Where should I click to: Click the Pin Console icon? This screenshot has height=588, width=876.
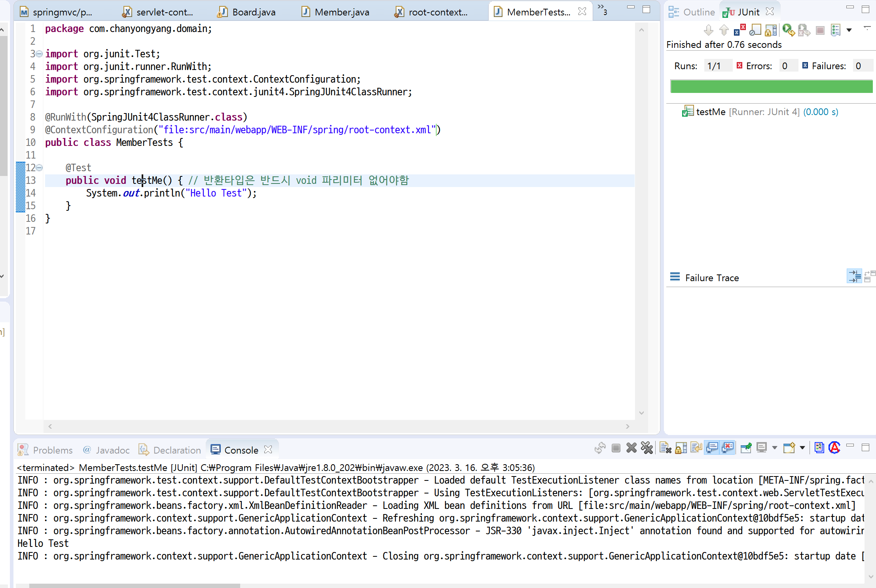point(746,448)
